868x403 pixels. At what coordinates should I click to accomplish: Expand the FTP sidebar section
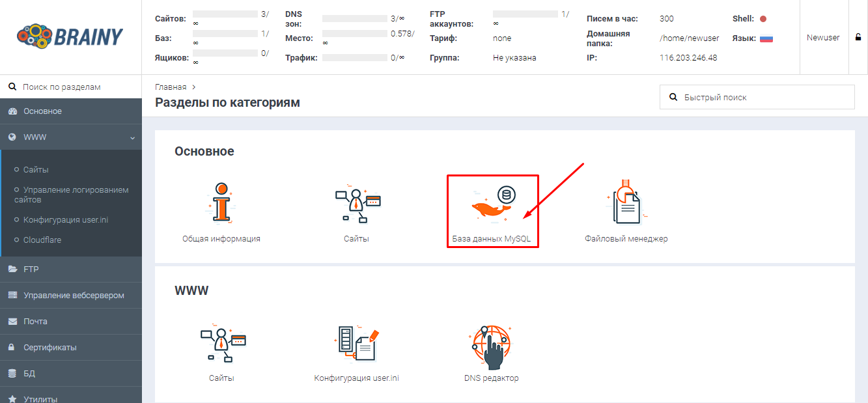tap(70, 269)
